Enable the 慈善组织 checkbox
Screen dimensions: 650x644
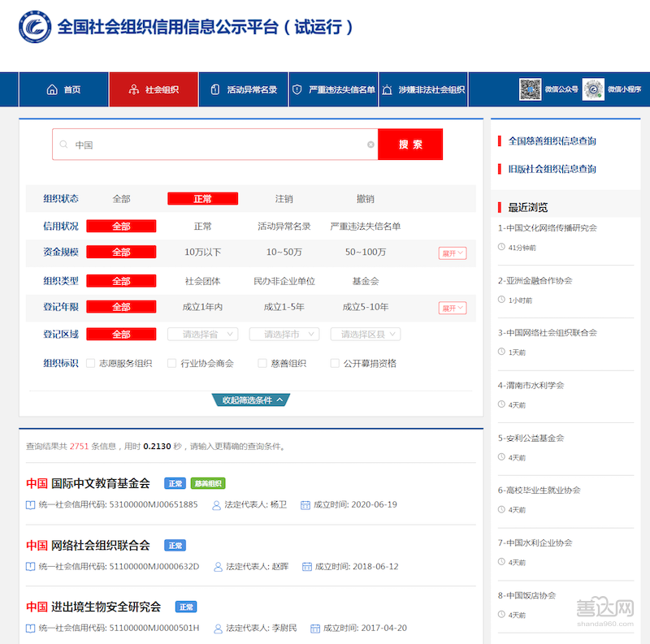pyautogui.click(x=262, y=364)
